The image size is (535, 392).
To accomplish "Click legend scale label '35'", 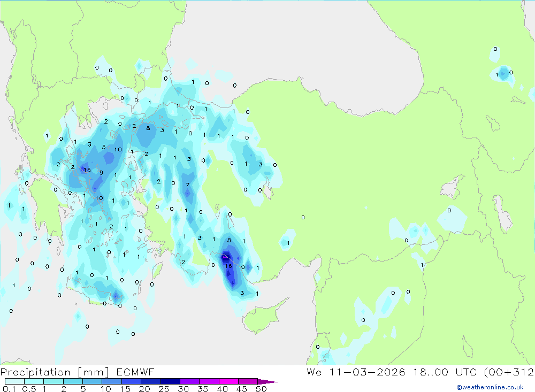I will click(x=203, y=389).
